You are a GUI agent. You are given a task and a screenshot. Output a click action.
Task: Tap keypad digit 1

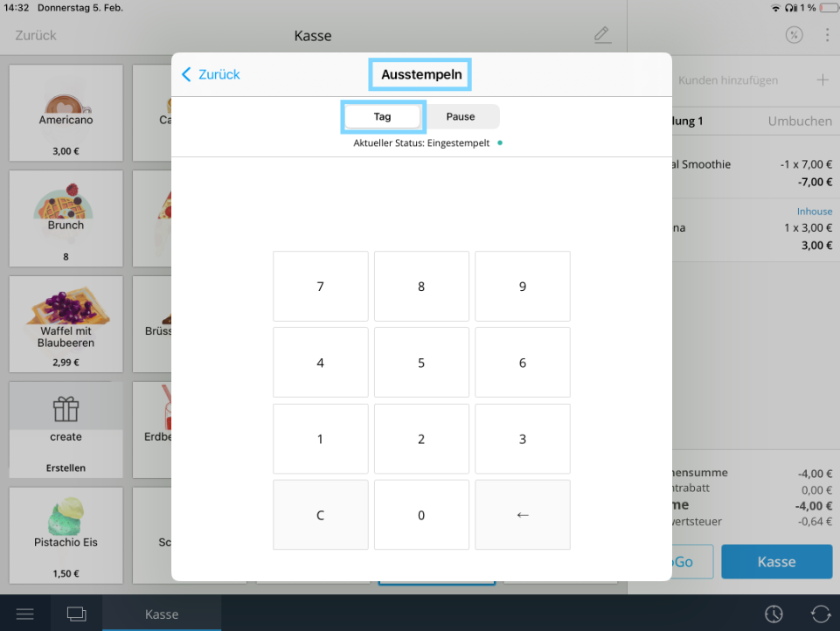(321, 439)
